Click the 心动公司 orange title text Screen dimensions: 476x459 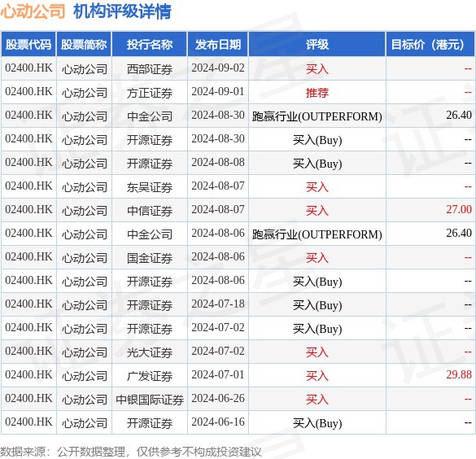click(x=33, y=11)
